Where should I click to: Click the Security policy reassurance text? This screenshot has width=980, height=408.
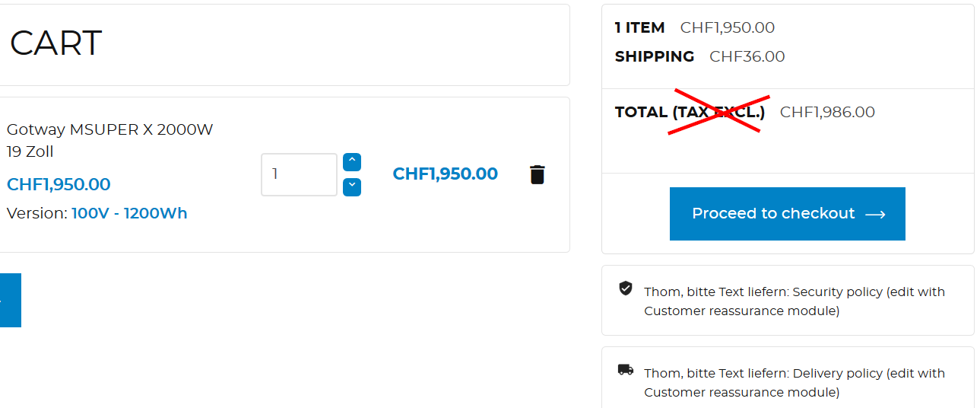pos(794,301)
